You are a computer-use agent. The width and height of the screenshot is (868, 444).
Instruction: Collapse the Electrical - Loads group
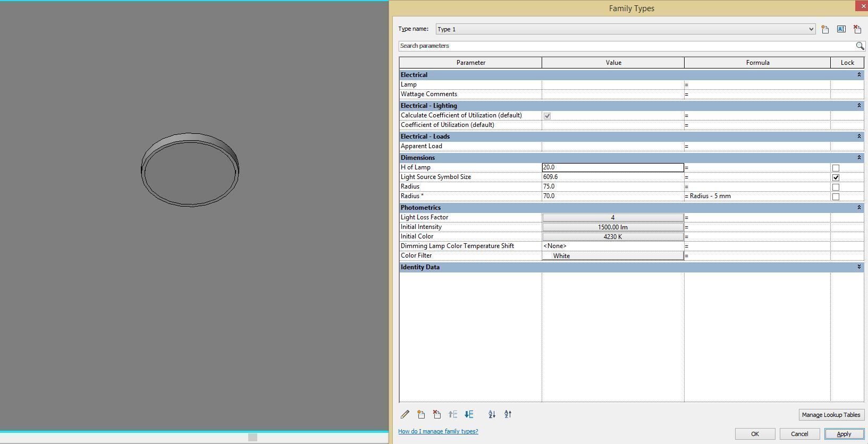pyautogui.click(x=859, y=136)
